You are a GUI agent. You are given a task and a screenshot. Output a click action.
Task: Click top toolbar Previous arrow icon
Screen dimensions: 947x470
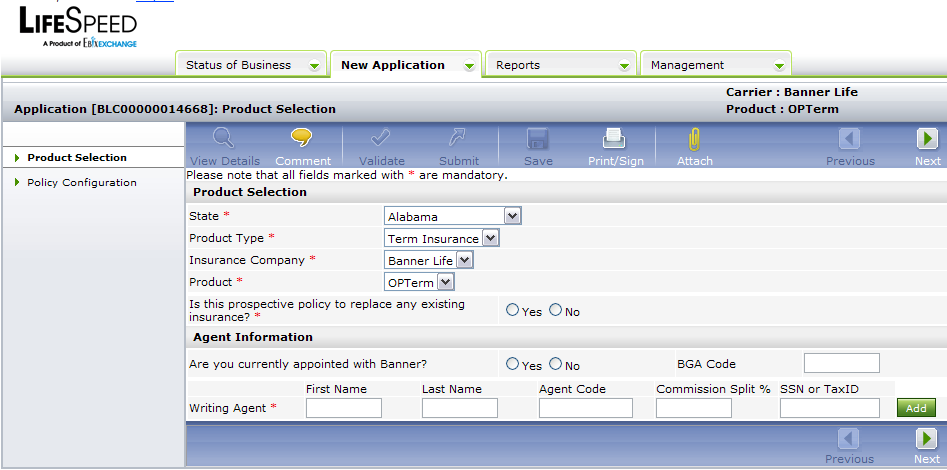coord(850,140)
